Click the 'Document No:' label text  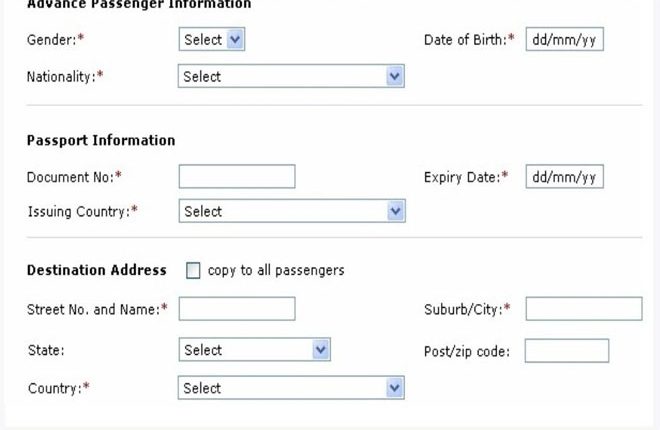73,177
